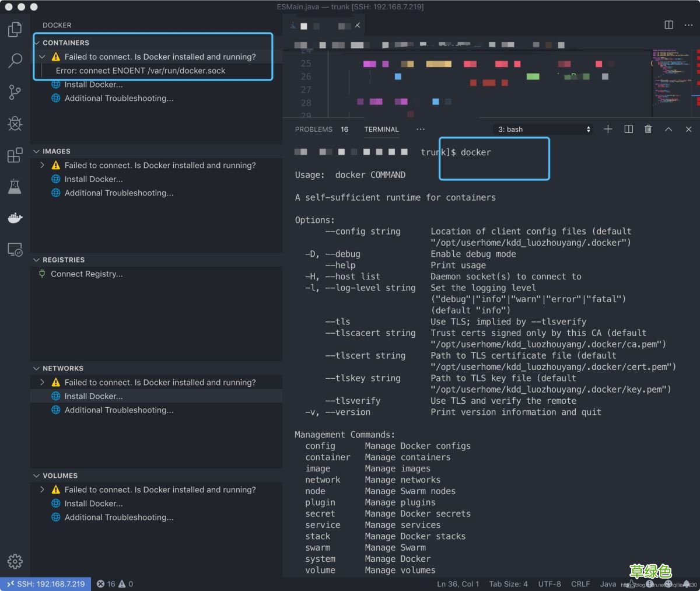This screenshot has height=591, width=700.
Task: Open the Explorer view in activity bar
Action: click(x=15, y=29)
